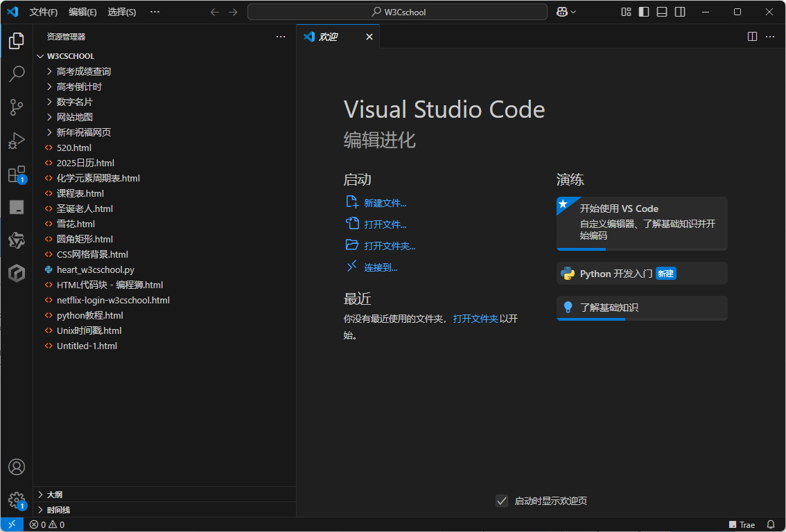786x532 pixels.
Task: Go forward using the right arrow
Action: click(233, 12)
